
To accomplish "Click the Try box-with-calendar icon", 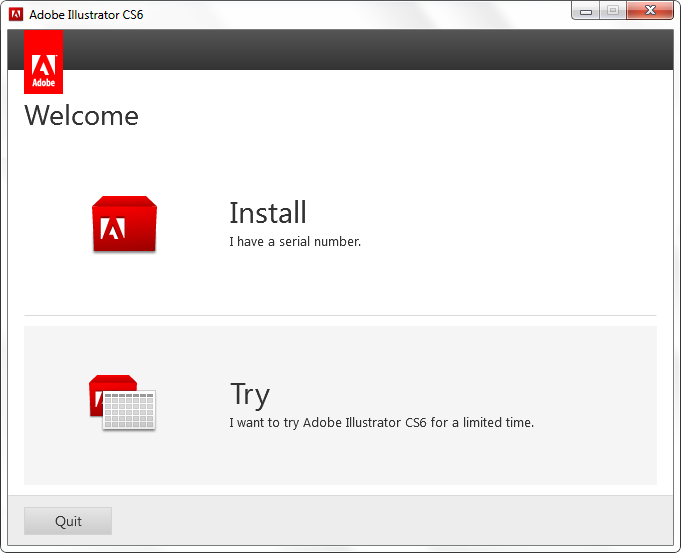I will 122,403.
